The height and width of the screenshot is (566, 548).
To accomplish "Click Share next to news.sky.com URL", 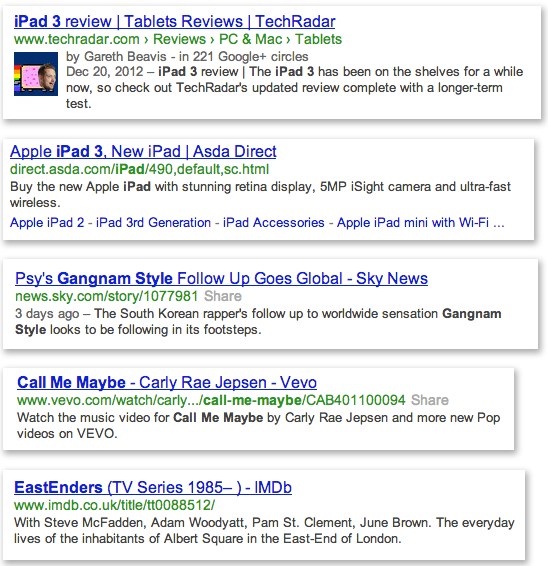I will (223, 296).
